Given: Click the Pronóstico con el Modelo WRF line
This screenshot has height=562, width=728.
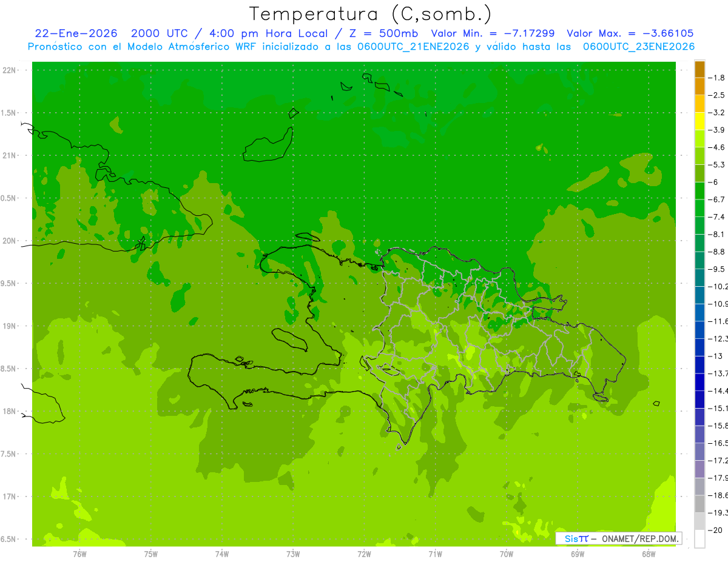Looking at the screenshot, I should click(362, 47).
